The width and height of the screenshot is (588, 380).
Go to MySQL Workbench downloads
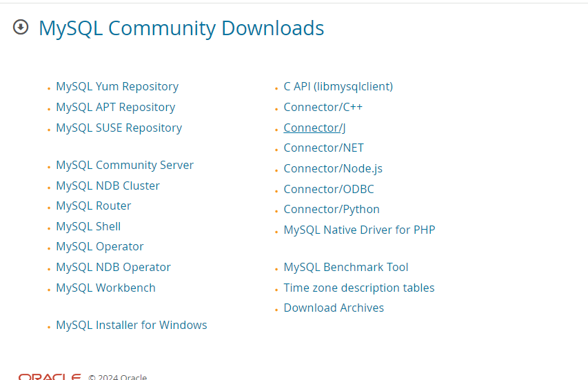(105, 288)
